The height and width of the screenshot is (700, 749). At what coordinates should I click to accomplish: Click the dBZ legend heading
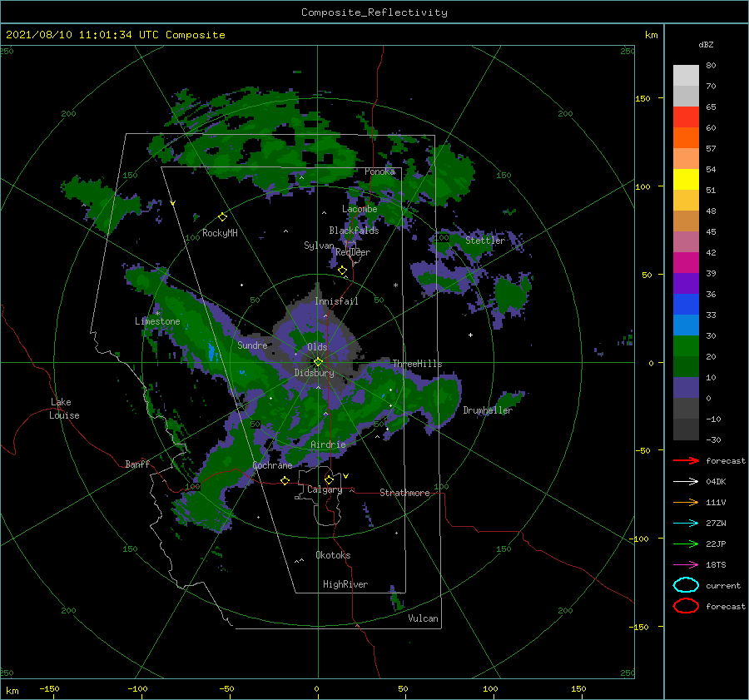[x=706, y=45]
